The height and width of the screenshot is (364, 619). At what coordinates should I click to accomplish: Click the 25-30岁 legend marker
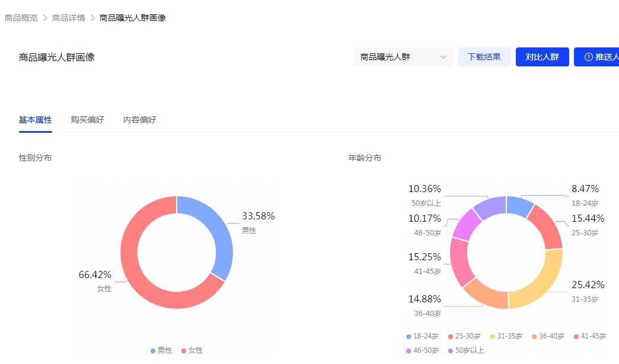[449, 336]
